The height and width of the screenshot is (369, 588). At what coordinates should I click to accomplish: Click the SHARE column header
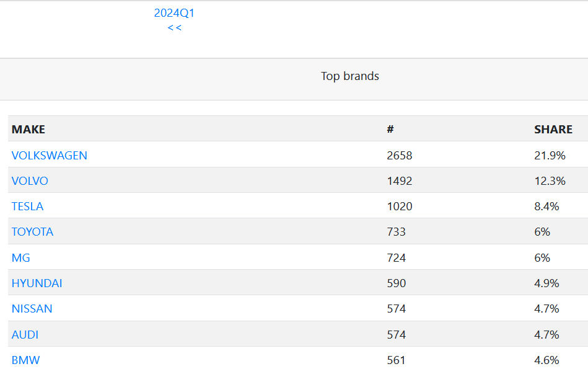tap(553, 130)
